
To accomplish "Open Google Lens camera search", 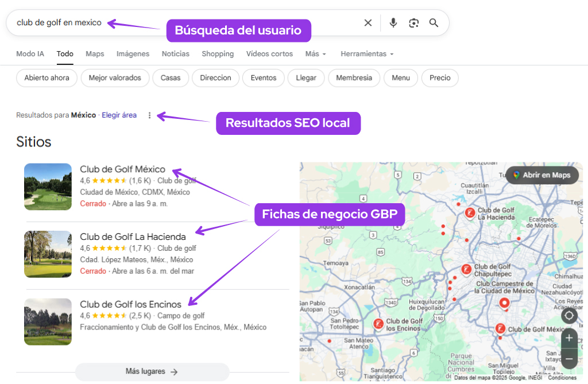I will (413, 22).
